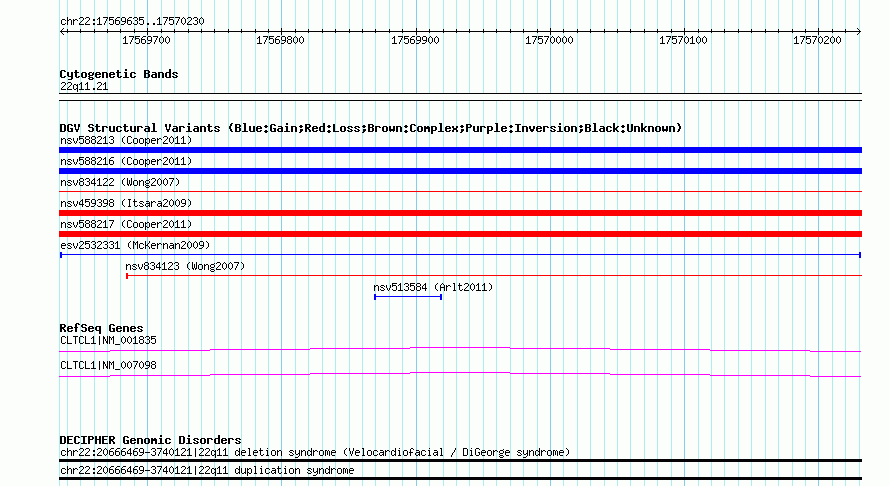Click the nsv588216 (Cooper2011) variant label
This screenshot has height=486, width=890.
point(126,161)
